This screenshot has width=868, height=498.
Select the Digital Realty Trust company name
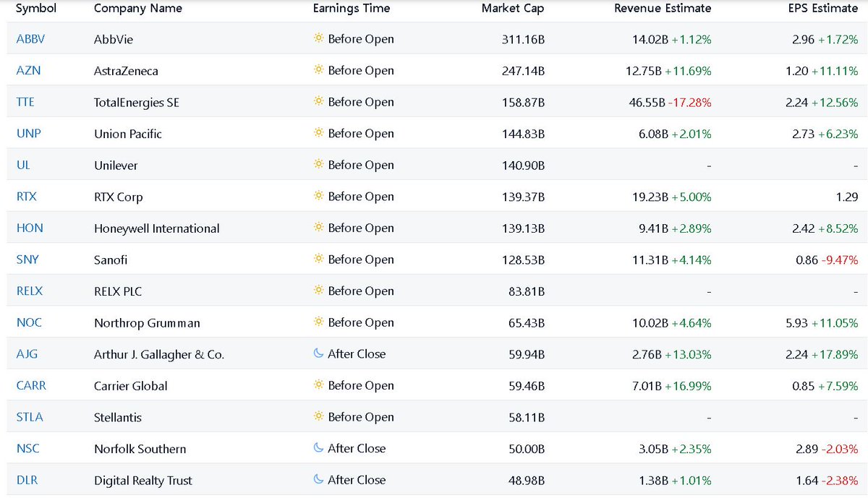[x=143, y=481]
